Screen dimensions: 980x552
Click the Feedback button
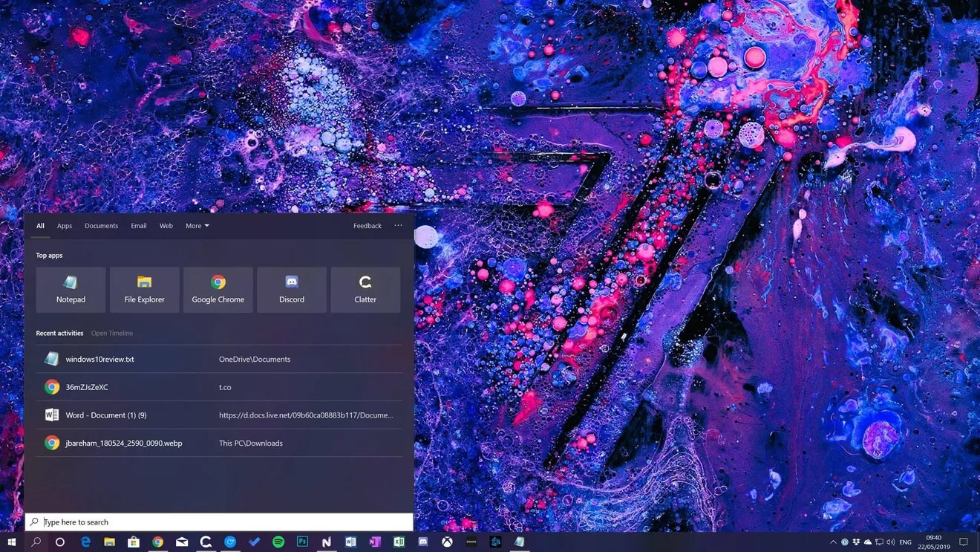coord(367,226)
